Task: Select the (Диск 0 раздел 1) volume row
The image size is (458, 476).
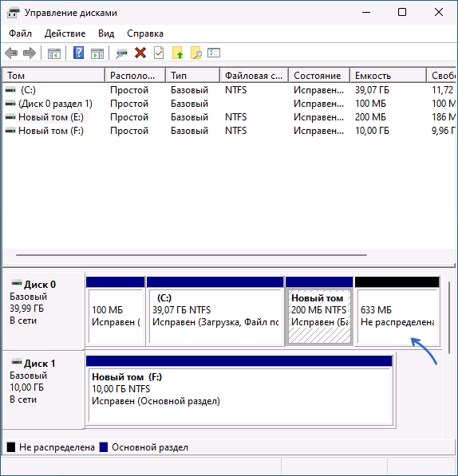Action: [x=229, y=104]
